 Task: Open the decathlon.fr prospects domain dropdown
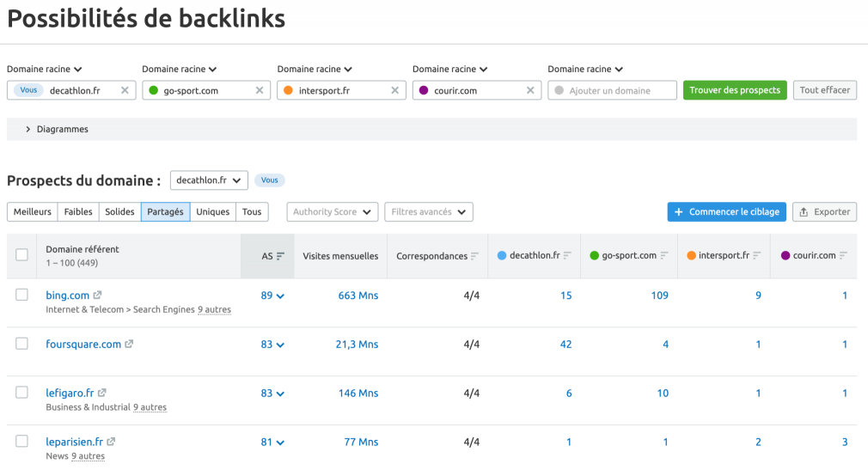[209, 180]
